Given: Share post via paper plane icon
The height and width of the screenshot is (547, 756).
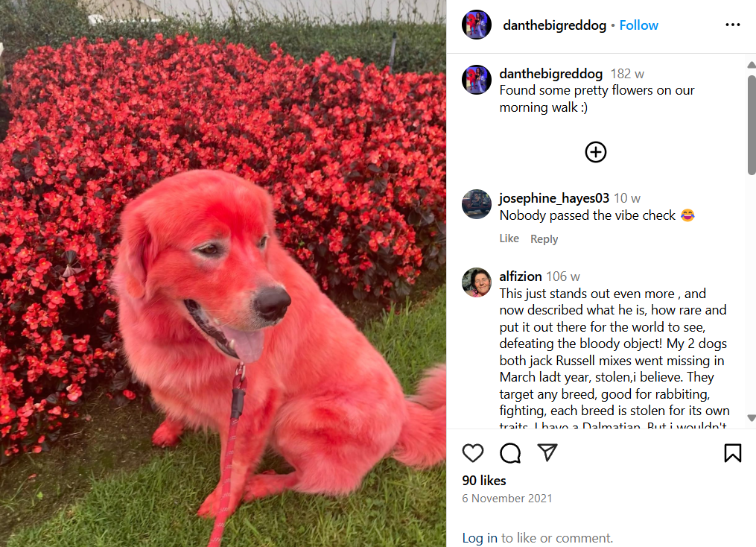Looking at the screenshot, I should [547, 452].
